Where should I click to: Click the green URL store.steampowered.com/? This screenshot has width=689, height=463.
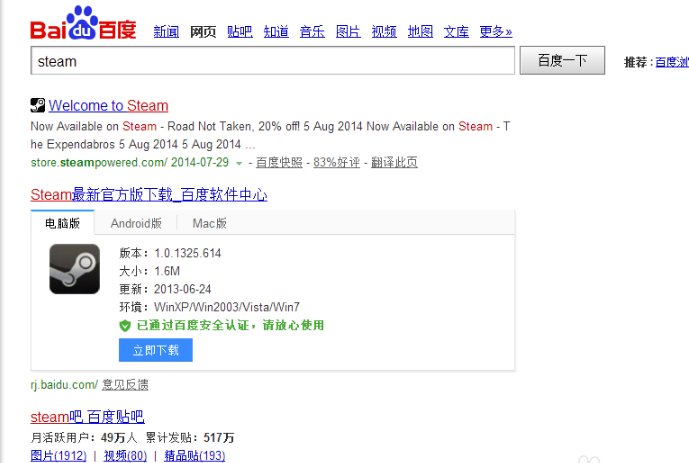point(99,163)
